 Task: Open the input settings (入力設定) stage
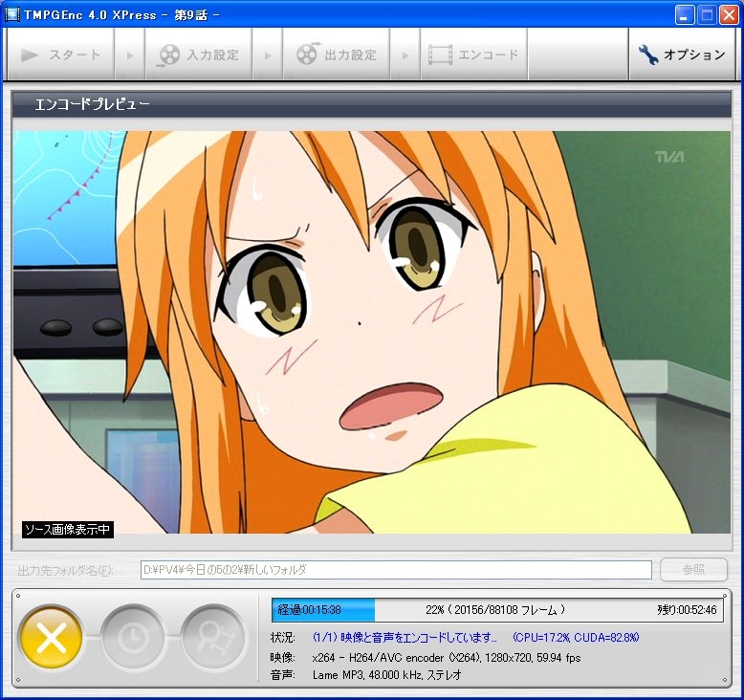click(x=198, y=55)
